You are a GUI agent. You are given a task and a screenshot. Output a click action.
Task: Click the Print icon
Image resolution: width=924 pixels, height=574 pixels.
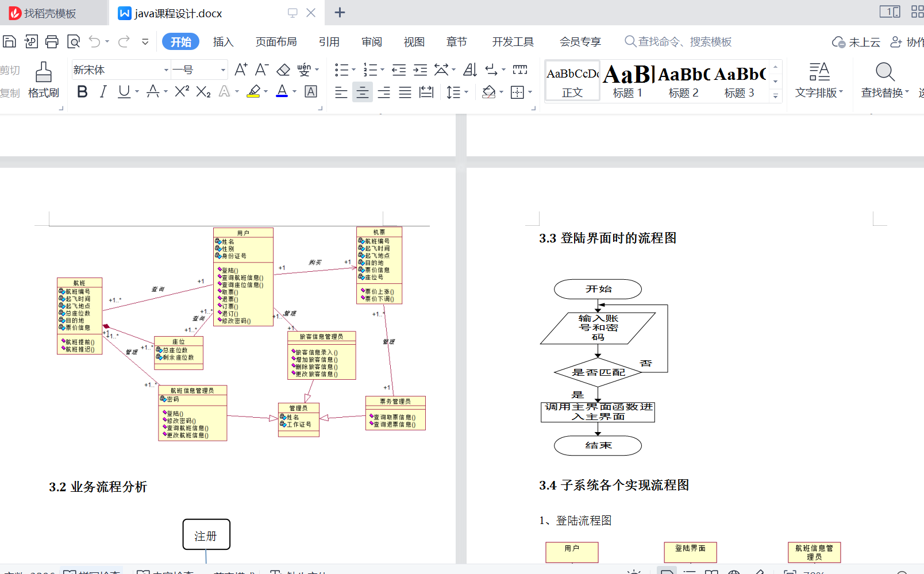52,41
